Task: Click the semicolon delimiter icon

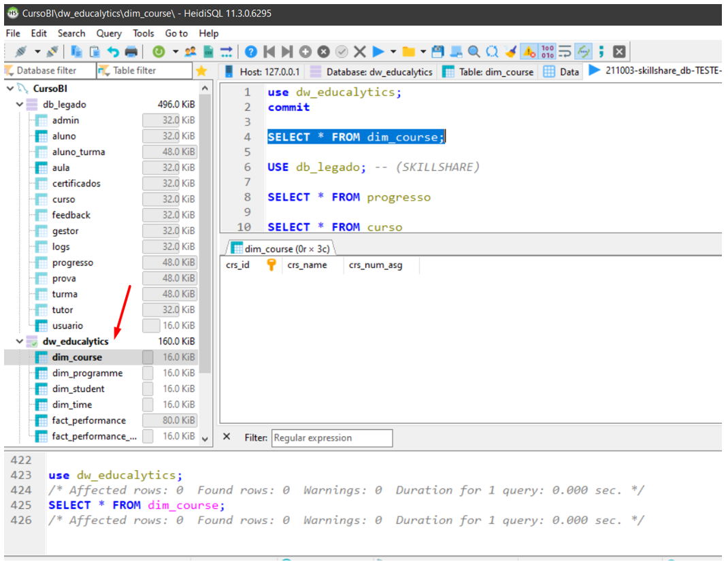Action: pyautogui.click(x=601, y=52)
